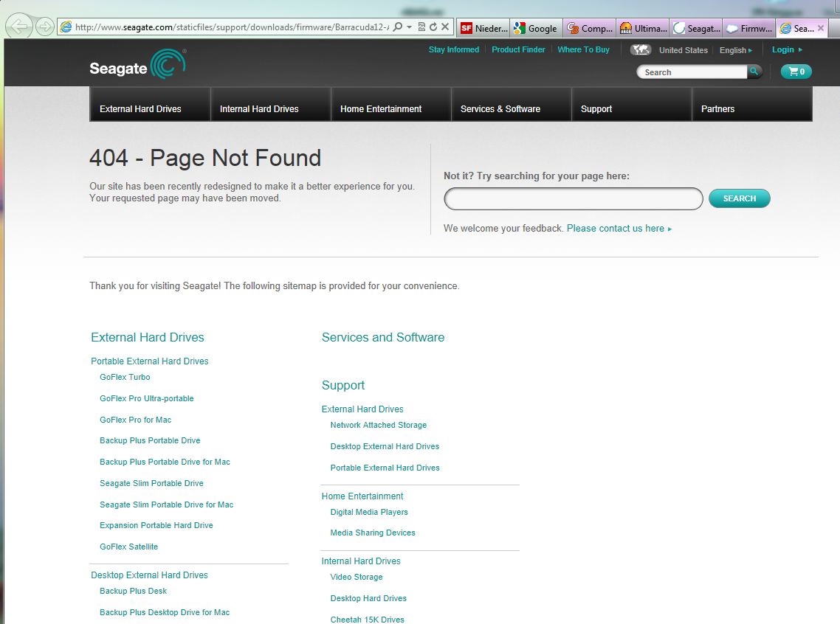The width and height of the screenshot is (840, 624).
Task: Open Home Entertainment nav menu
Action: click(391, 104)
